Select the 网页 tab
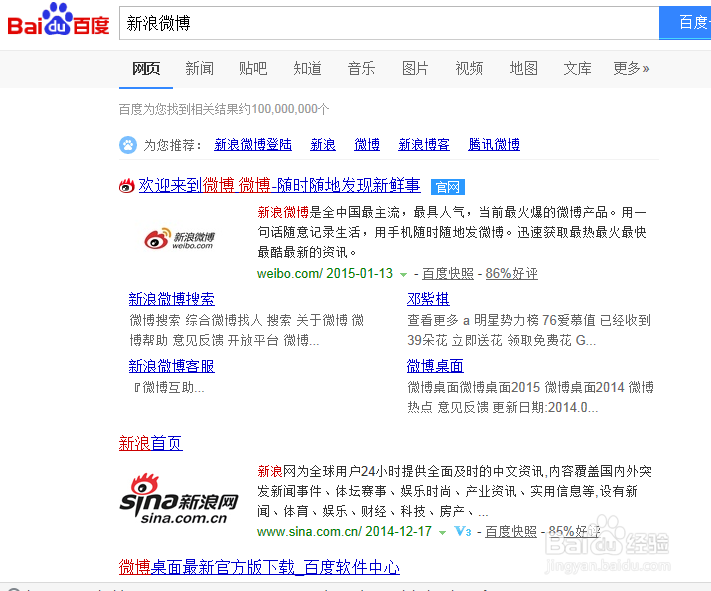Image resolution: width=711 pixels, height=591 pixels. tap(146, 68)
